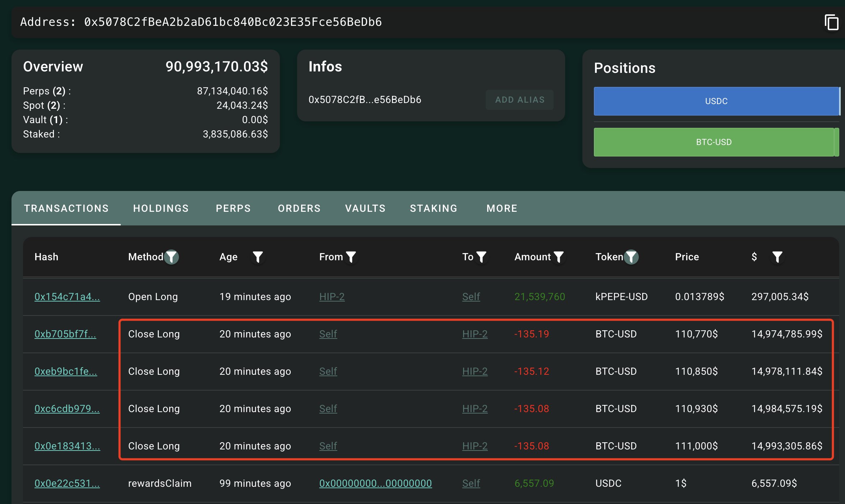
Task: Open transaction hash 0x154c71a4
Action: click(67, 297)
